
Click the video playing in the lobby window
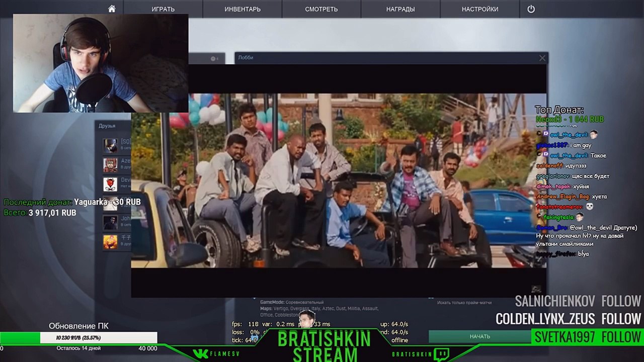tap(339, 180)
